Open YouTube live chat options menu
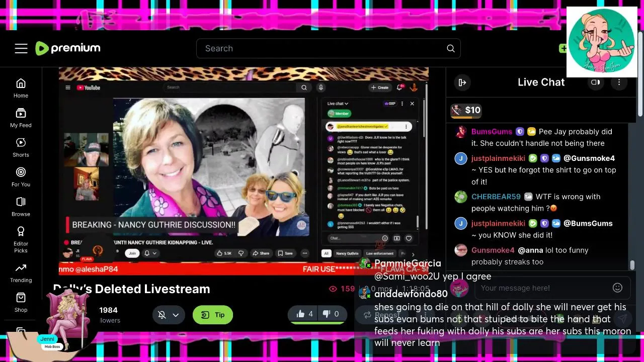 (402, 104)
